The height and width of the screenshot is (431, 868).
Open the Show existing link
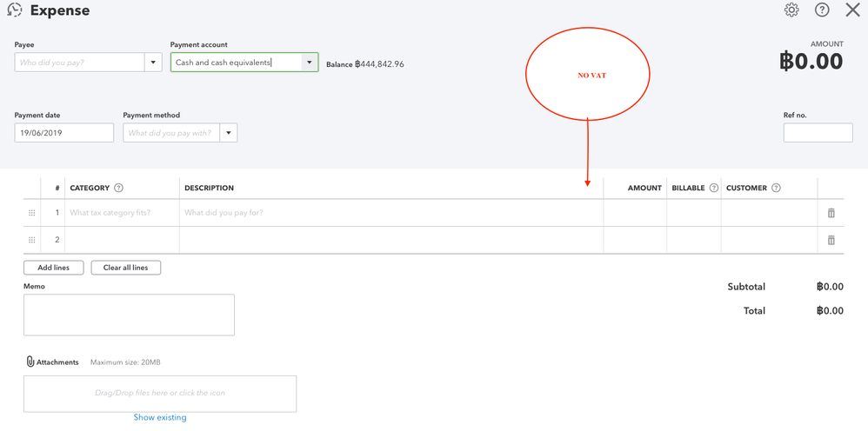click(160, 418)
